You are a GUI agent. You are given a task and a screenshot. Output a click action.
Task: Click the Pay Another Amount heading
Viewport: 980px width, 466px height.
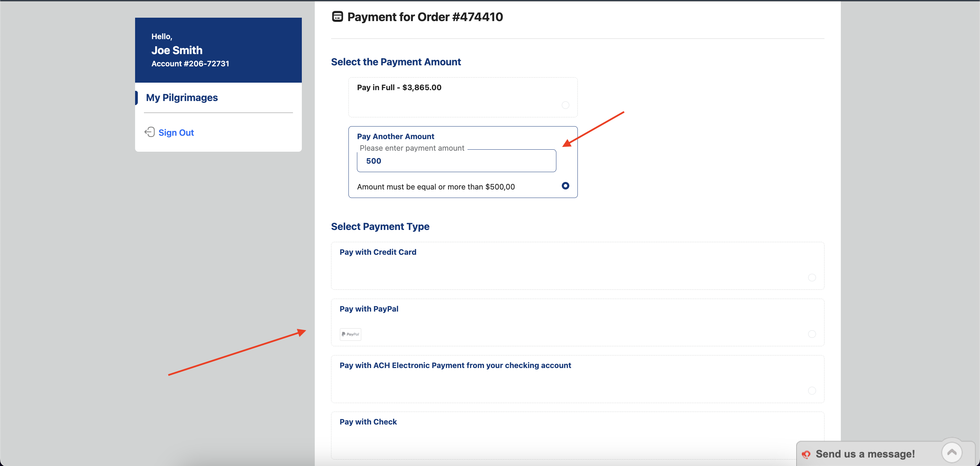point(395,136)
